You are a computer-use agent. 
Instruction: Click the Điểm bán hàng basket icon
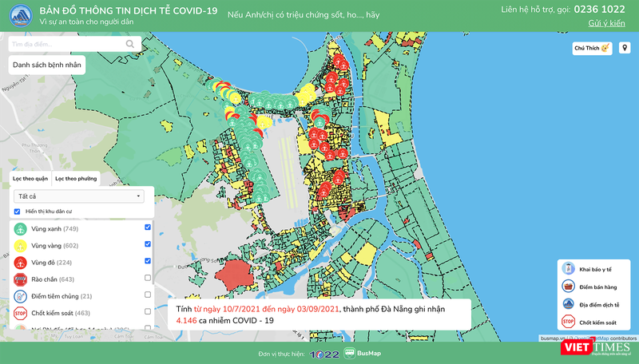[x=568, y=285]
